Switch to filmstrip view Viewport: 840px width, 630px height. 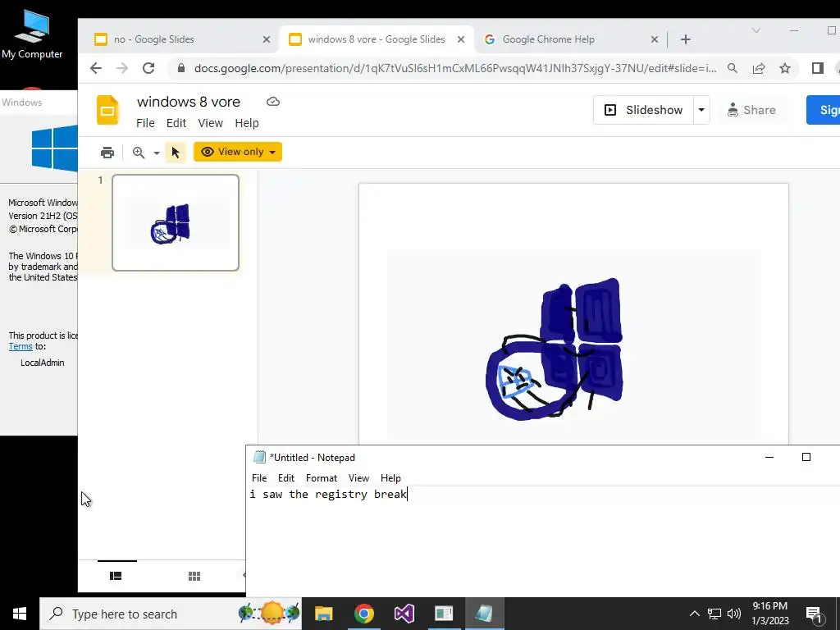coord(116,576)
